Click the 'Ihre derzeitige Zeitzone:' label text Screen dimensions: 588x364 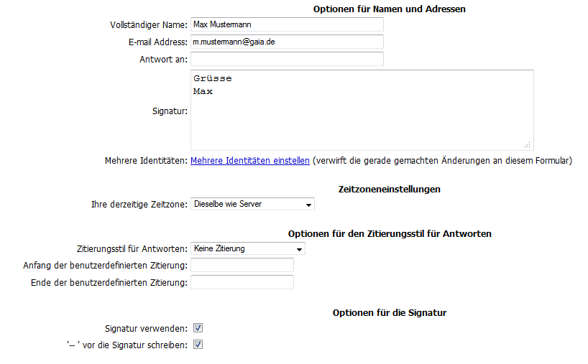click(139, 205)
